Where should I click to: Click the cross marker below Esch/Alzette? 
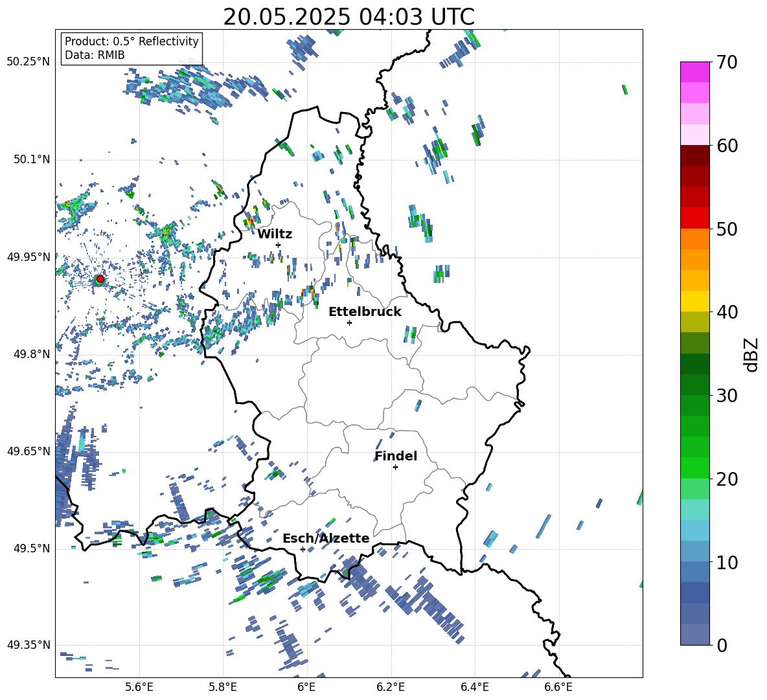[303, 549]
